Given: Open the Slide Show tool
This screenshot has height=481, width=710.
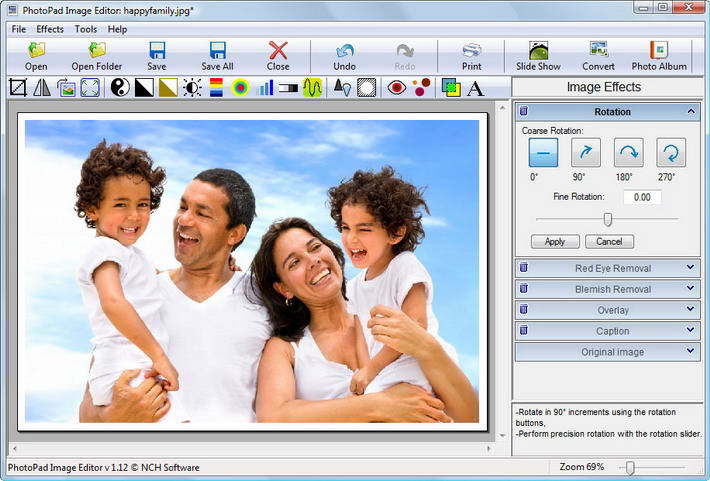Looking at the screenshot, I should pyautogui.click(x=538, y=56).
